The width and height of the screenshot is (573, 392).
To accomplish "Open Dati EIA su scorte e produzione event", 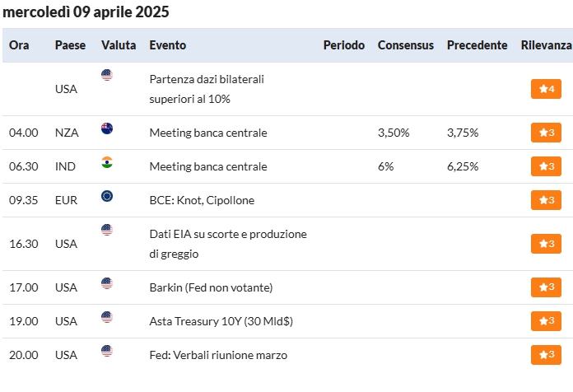I will click(x=228, y=244).
